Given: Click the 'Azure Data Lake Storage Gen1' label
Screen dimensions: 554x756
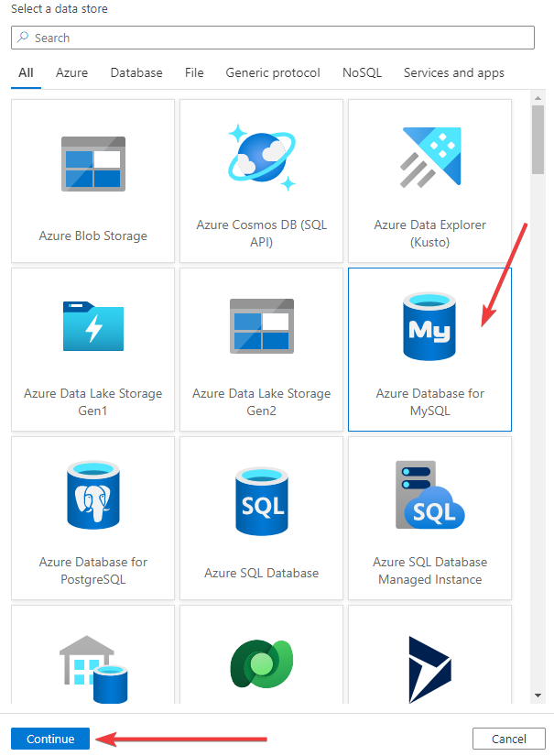Looking at the screenshot, I should (93, 402).
